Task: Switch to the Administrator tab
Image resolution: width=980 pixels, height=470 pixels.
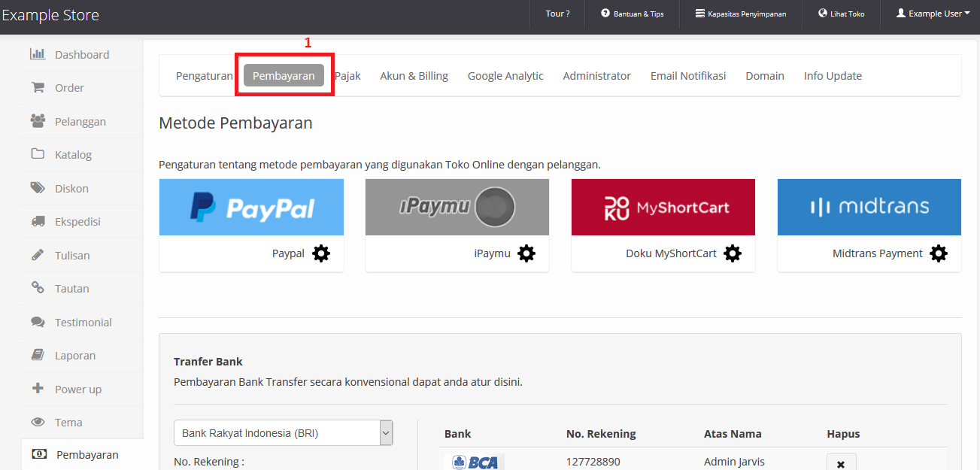Action: pos(597,76)
